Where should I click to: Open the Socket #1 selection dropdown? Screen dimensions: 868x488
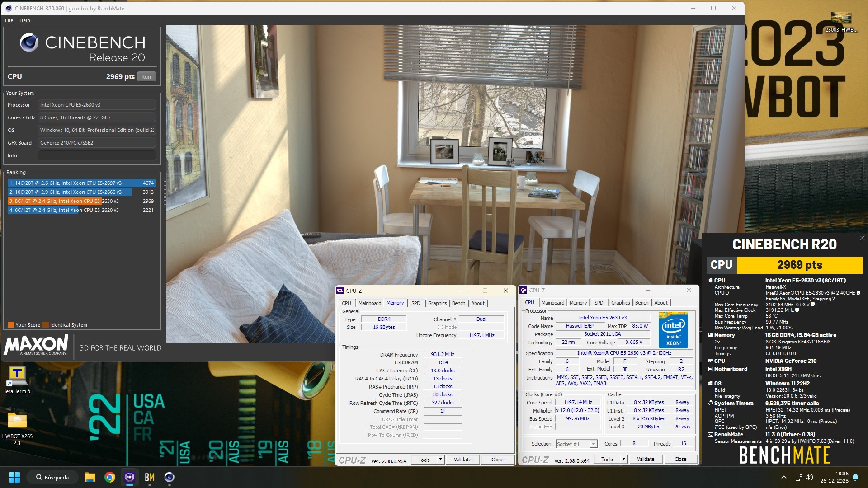(x=576, y=444)
